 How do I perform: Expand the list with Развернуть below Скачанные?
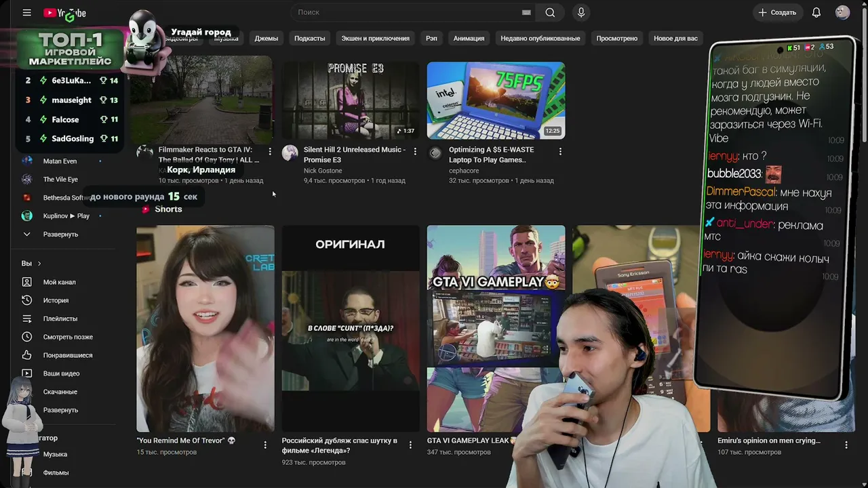coord(60,410)
